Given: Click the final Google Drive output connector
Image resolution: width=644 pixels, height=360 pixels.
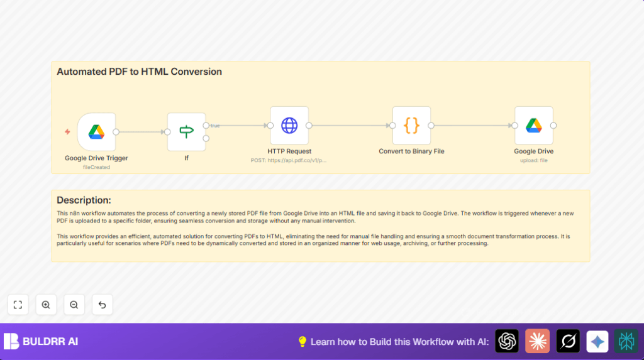Looking at the screenshot, I should 553,126.
